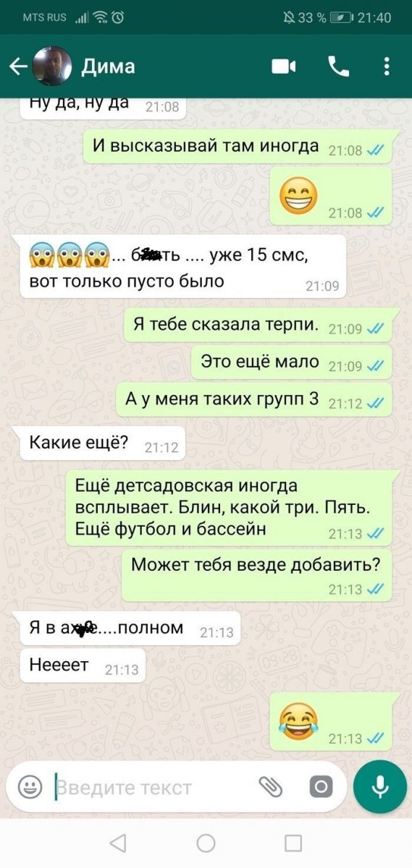Start a voice call with Дима
The image size is (412, 868).
[x=338, y=67]
